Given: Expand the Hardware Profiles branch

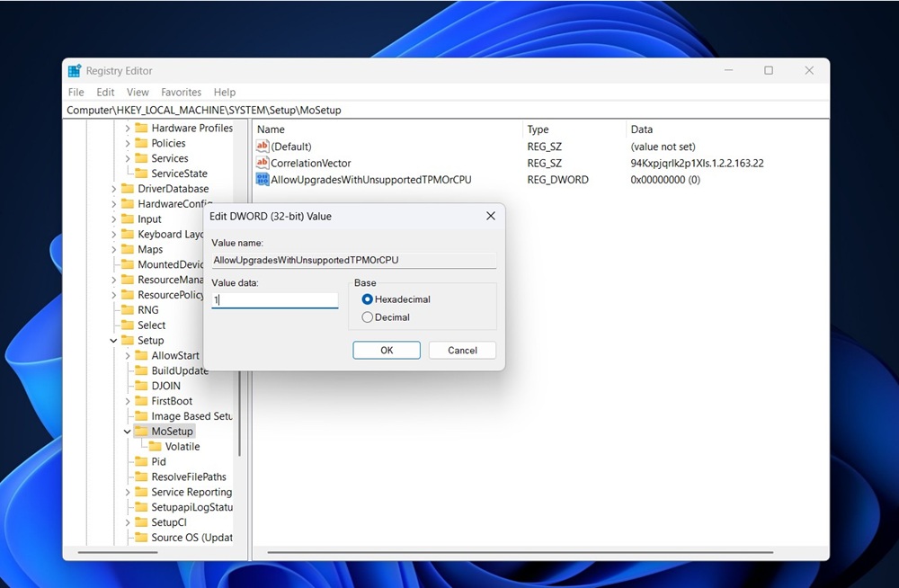Looking at the screenshot, I should click(128, 128).
